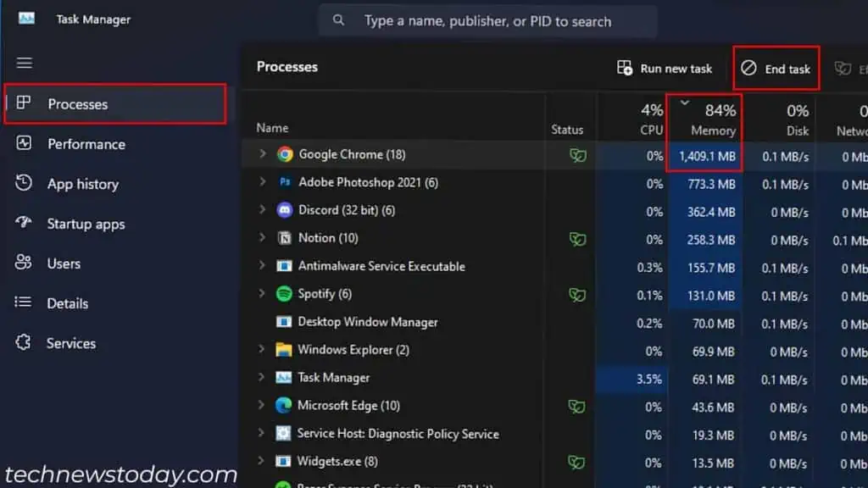Image resolution: width=868 pixels, height=488 pixels.
Task: Click the 3.5% CPU value
Action: click(x=648, y=380)
